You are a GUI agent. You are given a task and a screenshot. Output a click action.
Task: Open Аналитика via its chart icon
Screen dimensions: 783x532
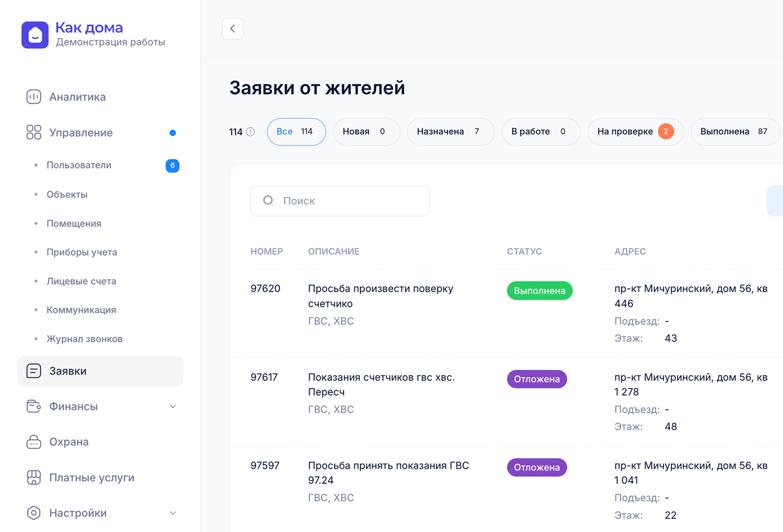point(34,97)
